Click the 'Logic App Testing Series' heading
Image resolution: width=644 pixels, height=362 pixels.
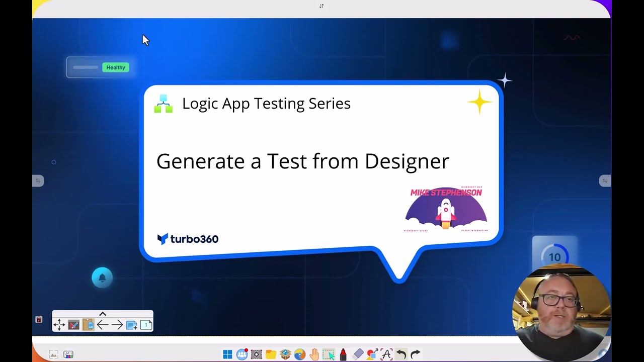[266, 104]
